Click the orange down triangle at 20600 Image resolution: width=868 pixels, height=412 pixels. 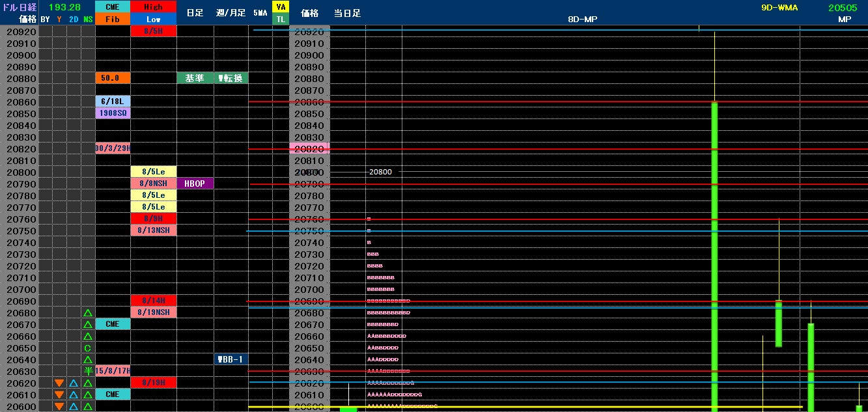click(59, 407)
